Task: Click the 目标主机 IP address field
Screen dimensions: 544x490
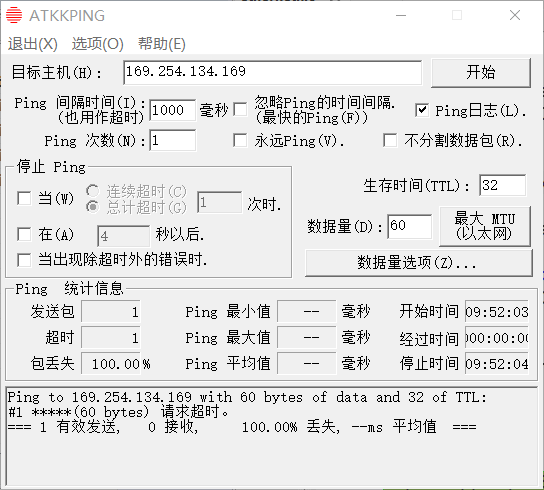Action: coord(273,72)
